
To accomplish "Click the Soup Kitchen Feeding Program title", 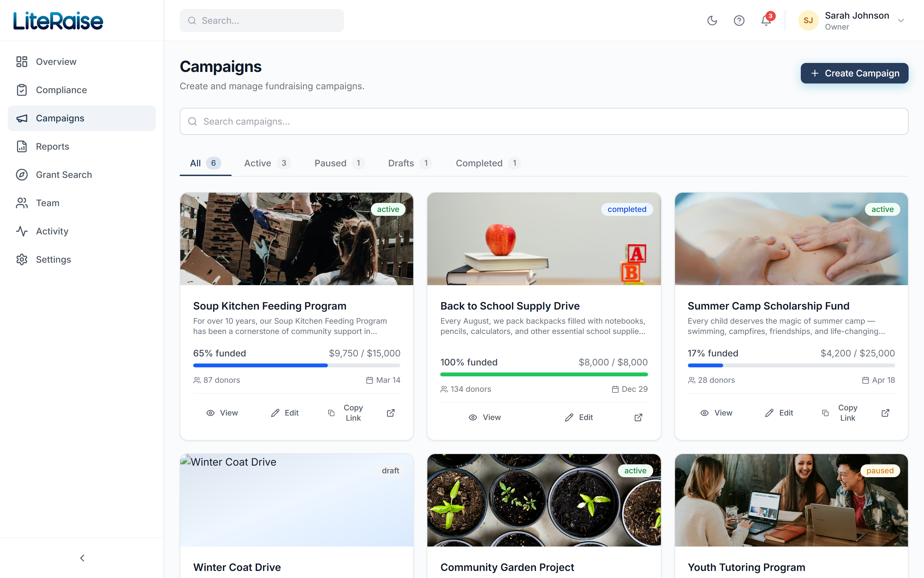I will tap(269, 306).
